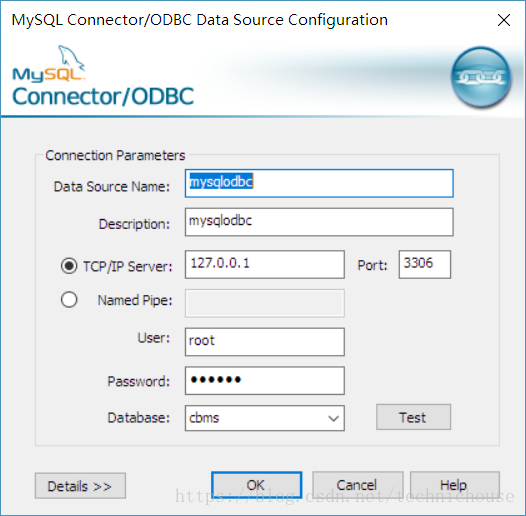Click the Port number field
The width and height of the screenshot is (526, 516).
click(425, 264)
